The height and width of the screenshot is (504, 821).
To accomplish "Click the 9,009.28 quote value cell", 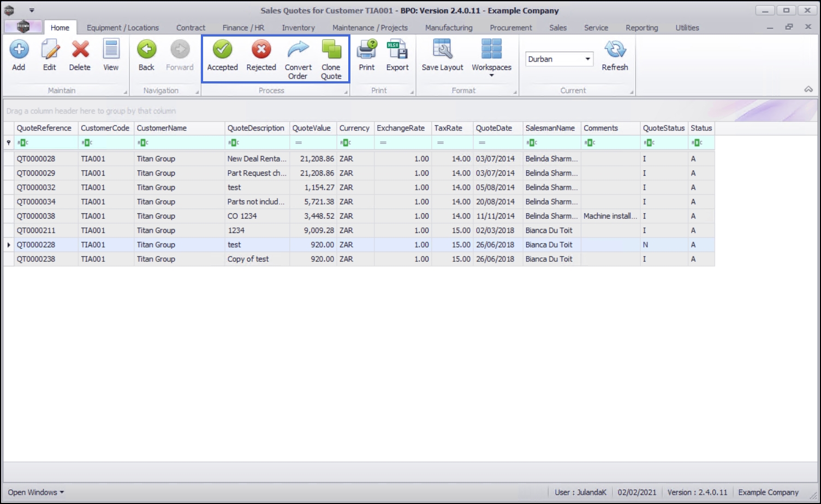I will 313,230.
